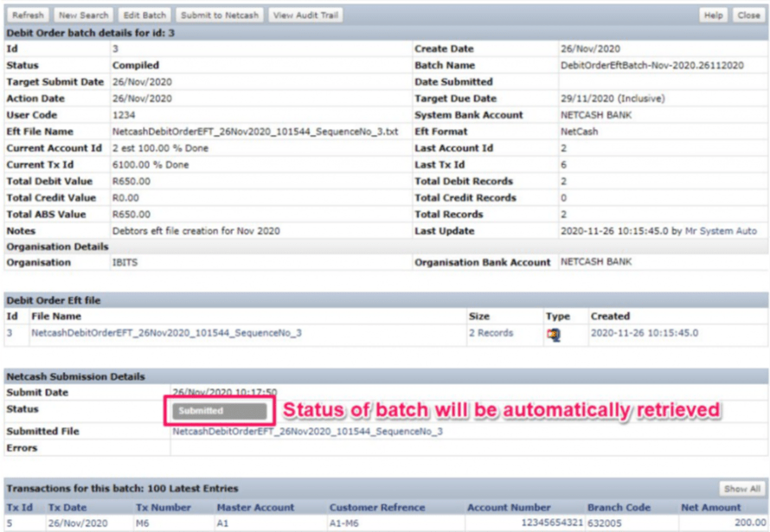Click the Refresh button
This screenshot has height=532, width=770.
(x=28, y=15)
